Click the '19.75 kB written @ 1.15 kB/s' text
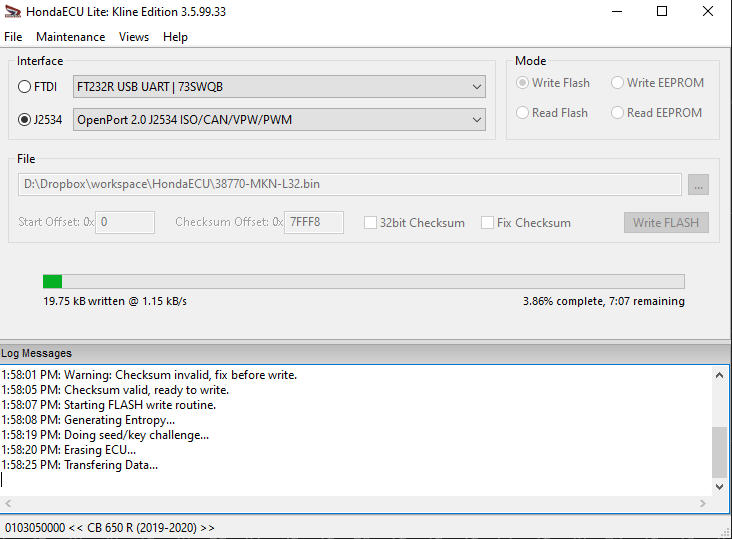Image resolution: width=732 pixels, height=539 pixels. click(115, 301)
